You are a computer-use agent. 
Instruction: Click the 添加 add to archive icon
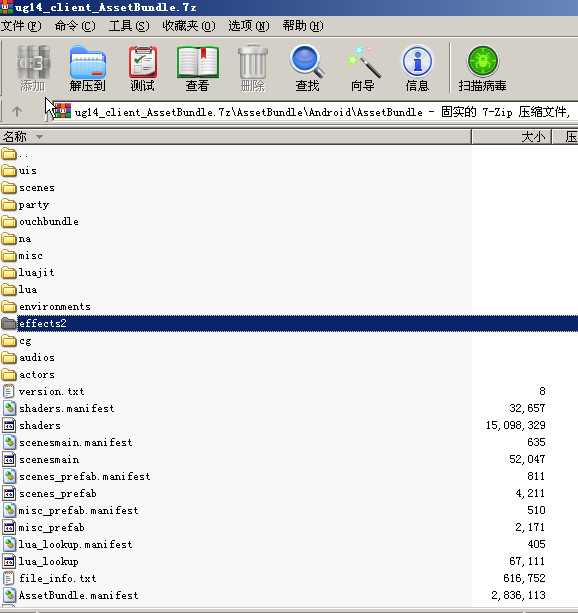click(33, 68)
